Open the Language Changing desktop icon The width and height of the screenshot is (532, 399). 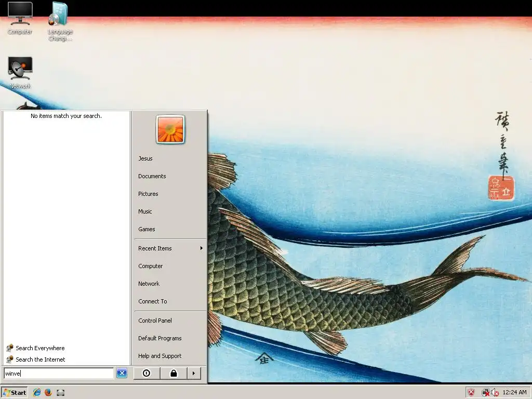(x=60, y=21)
